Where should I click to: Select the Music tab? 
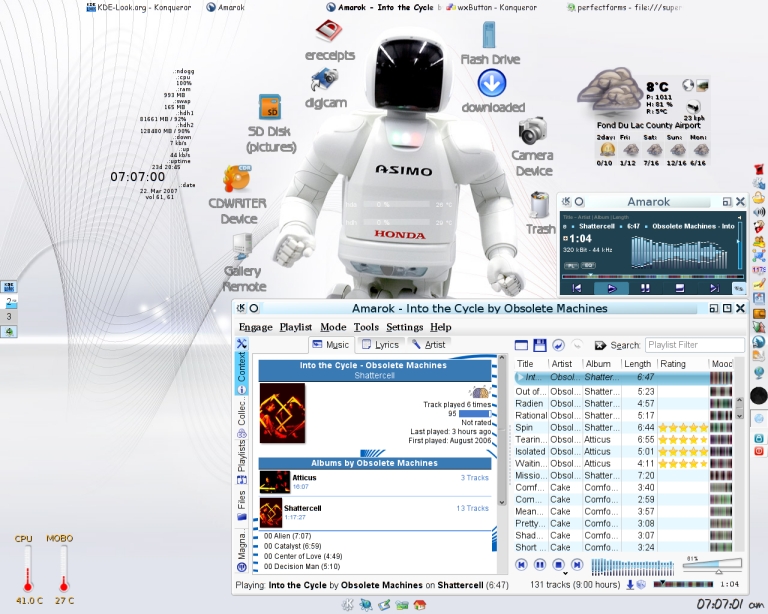click(331, 345)
